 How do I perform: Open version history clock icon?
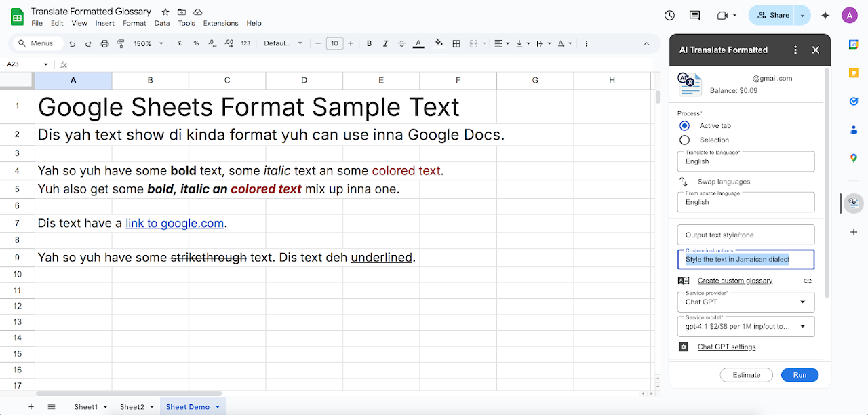point(669,15)
